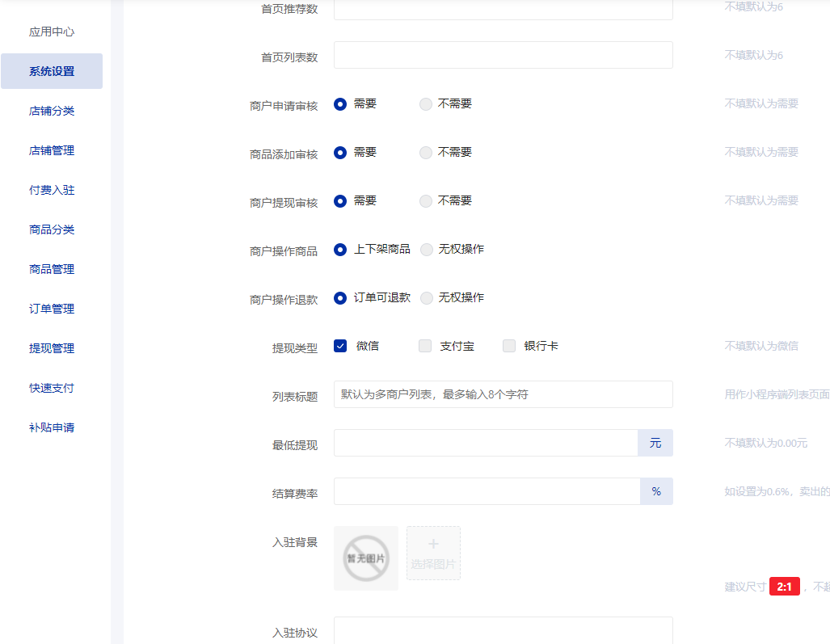The height and width of the screenshot is (644, 830).
Task: Click the 列表标题 input field
Action: click(503, 394)
